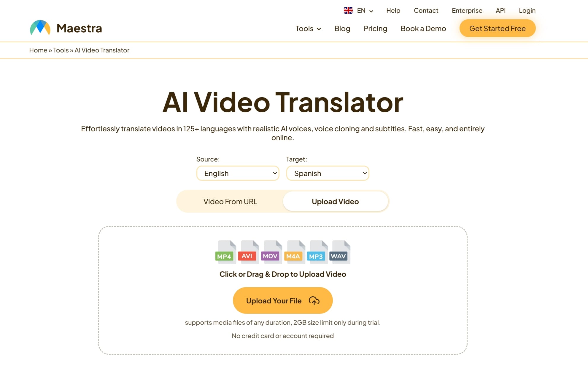Viewport: 588px width, 376px height.
Task: Click the UK flag language icon
Action: click(348, 10)
